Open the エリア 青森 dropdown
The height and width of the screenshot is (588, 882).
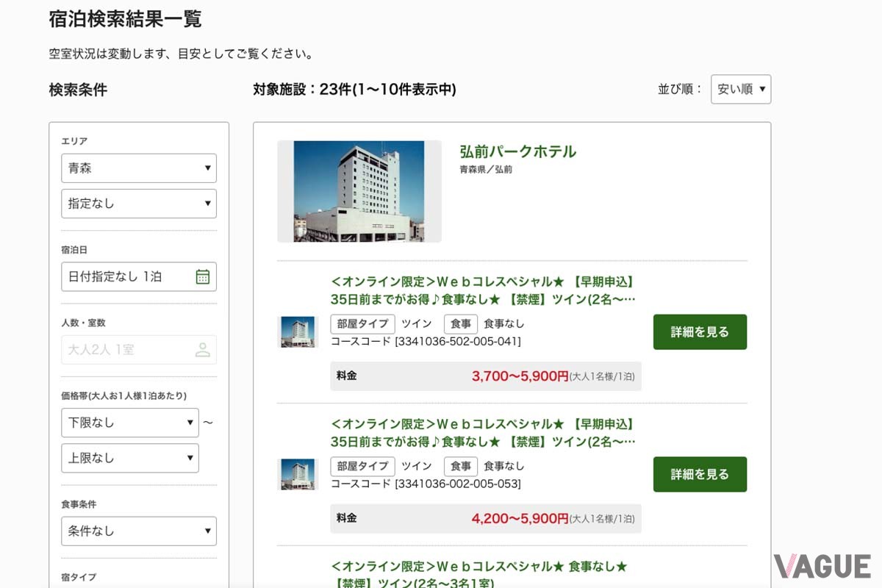tap(139, 168)
